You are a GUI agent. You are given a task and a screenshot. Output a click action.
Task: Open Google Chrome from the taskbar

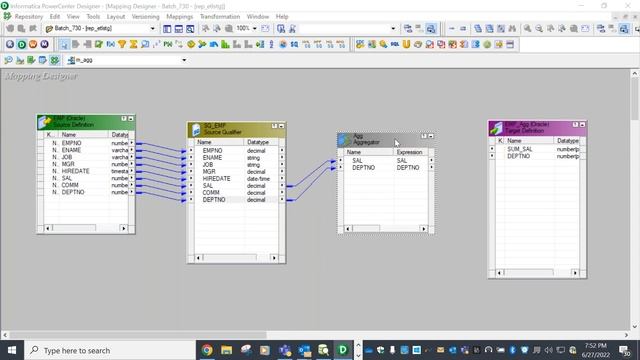(207, 350)
